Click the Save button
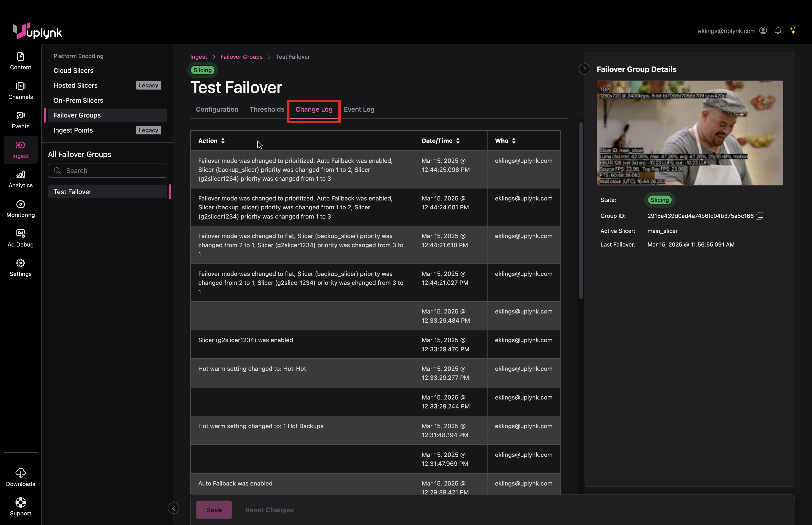Image resolution: width=812 pixels, height=525 pixels. 214,510
